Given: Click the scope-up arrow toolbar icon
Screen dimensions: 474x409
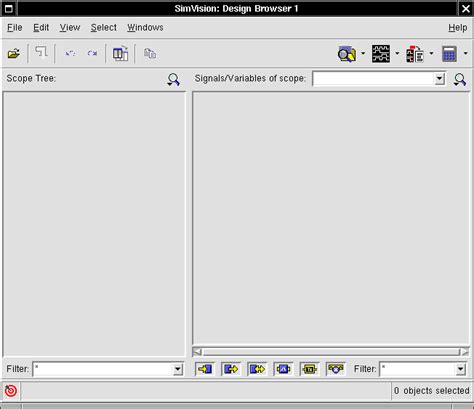Looking at the screenshot, I should point(41,53).
